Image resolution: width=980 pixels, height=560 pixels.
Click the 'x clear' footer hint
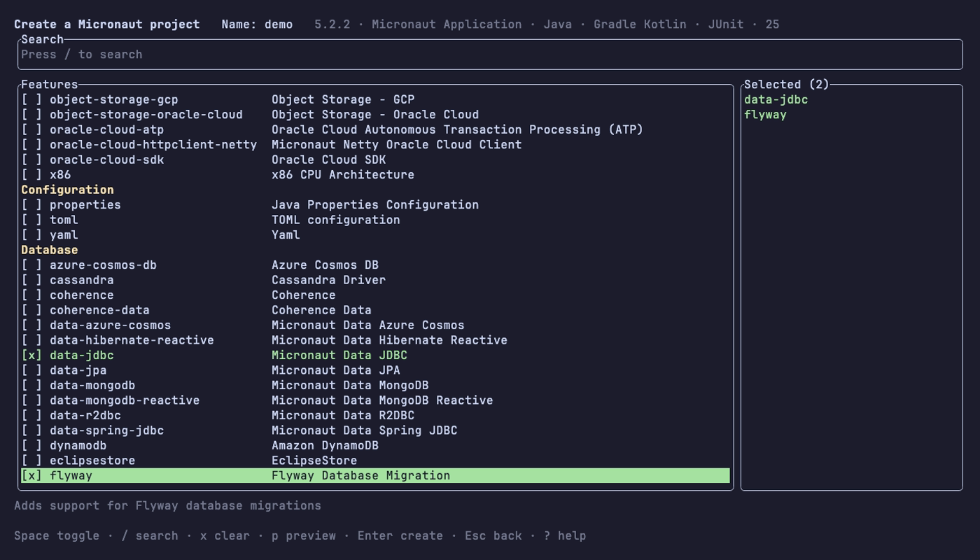tap(225, 535)
